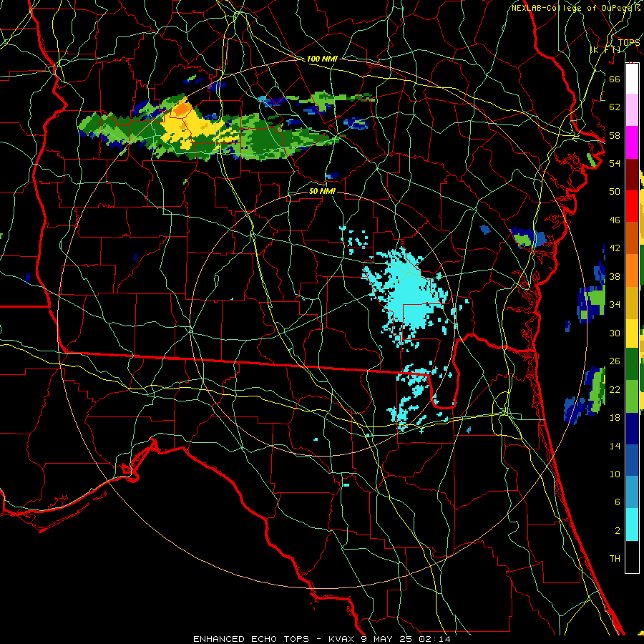Select the bright orange legend swatch
Viewport: 644px width, 644px height.
click(x=632, y=270)
